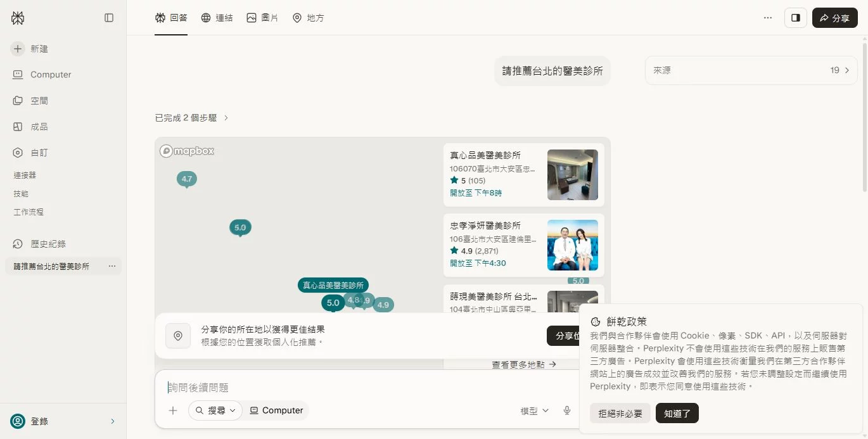The width and height of the screenshot is (868, 439).
Task: Switch to the 圖片 tab
Action: coord(262,18)
